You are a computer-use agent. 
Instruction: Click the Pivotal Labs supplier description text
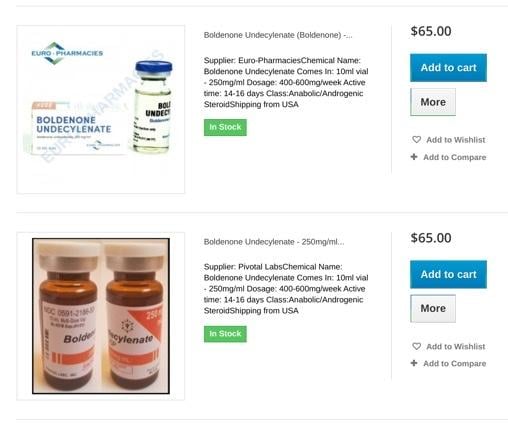286,289
